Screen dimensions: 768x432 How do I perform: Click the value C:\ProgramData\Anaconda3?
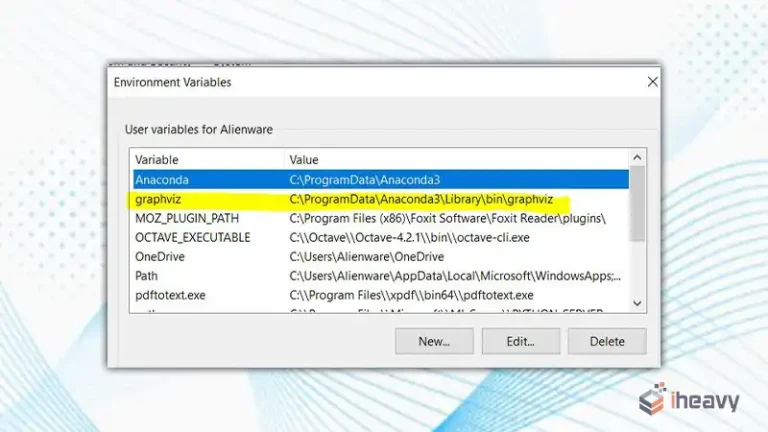coord(364,180)
